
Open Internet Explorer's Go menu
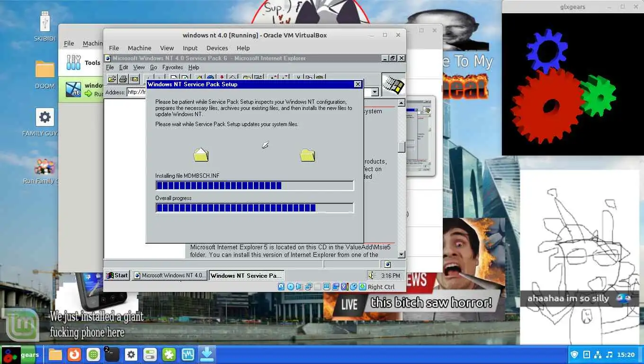[x=153, y=67]
